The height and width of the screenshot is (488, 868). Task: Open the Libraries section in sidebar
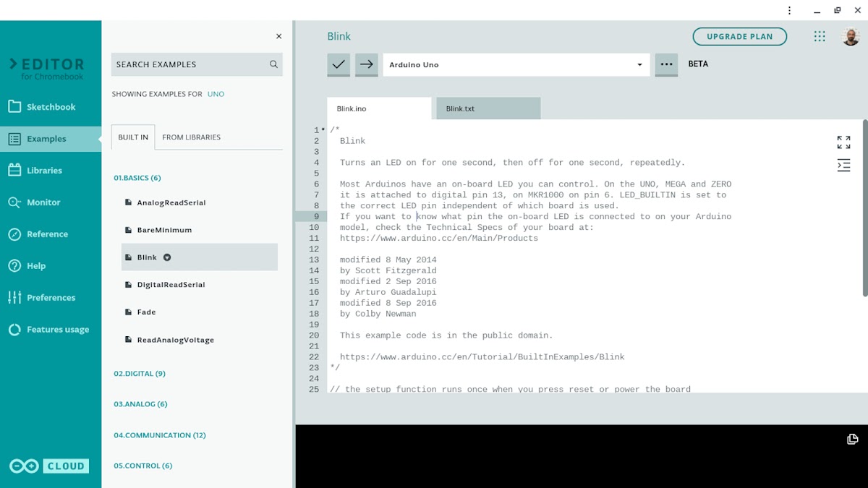coord(44,171)
